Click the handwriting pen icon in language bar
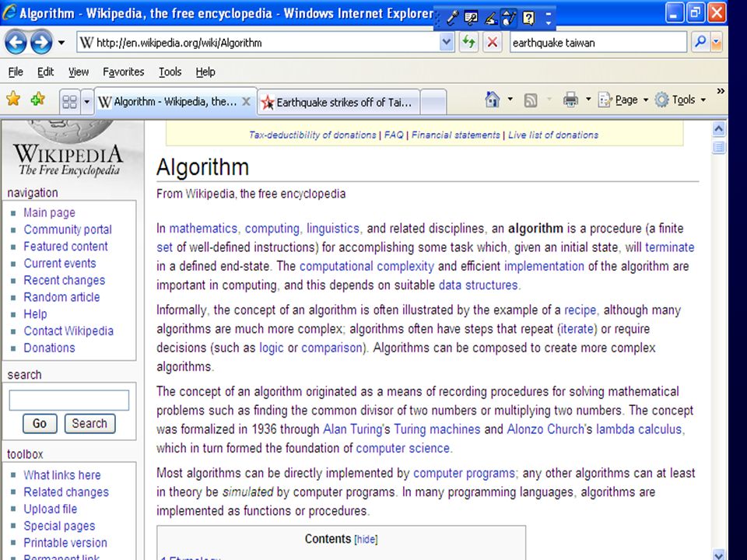Viewport: 747px width, 560px height. pyautogui.click(x=490, y=18)
